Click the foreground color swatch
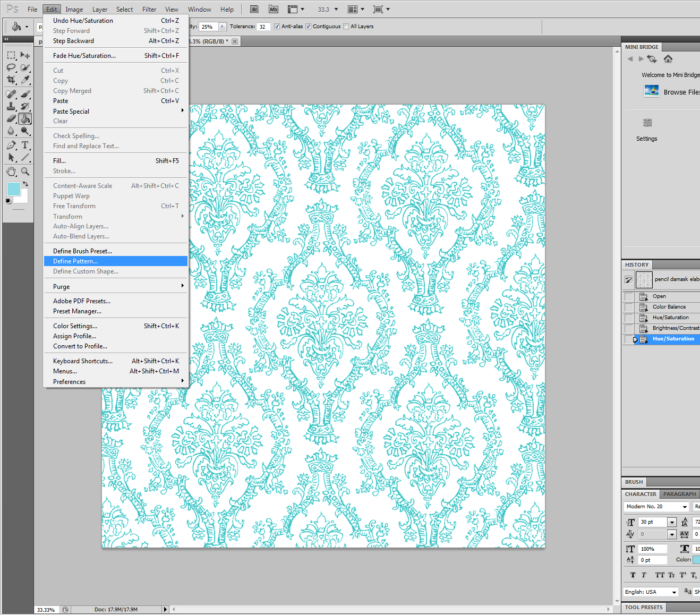Screen dimensions: 700x615 13,189
